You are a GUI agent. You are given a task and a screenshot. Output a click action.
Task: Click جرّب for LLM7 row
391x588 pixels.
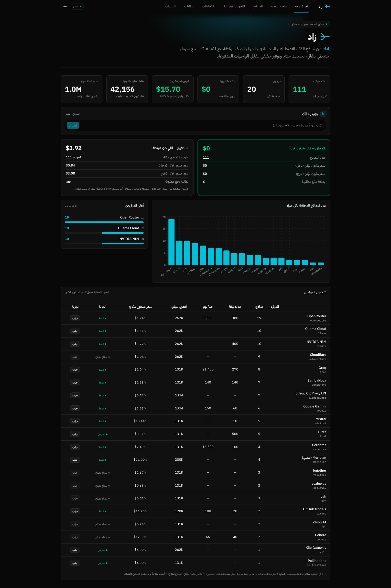tap(75, 434)
